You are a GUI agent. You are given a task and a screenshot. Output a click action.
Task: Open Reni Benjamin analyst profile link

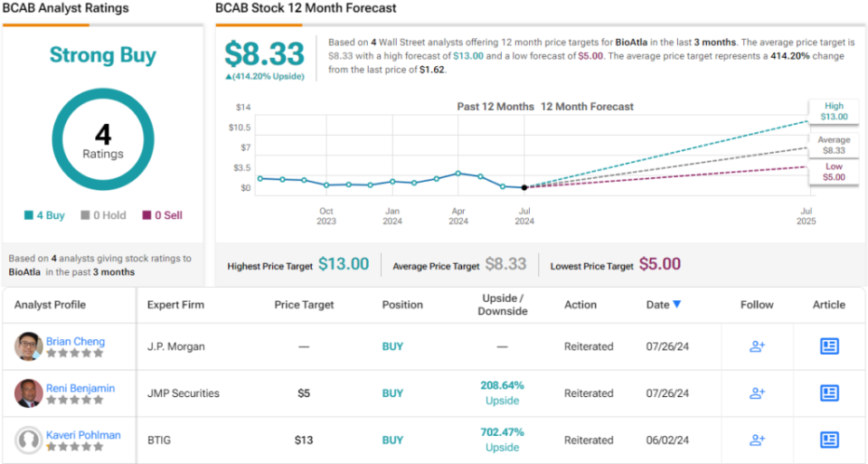tap(80, 388)
